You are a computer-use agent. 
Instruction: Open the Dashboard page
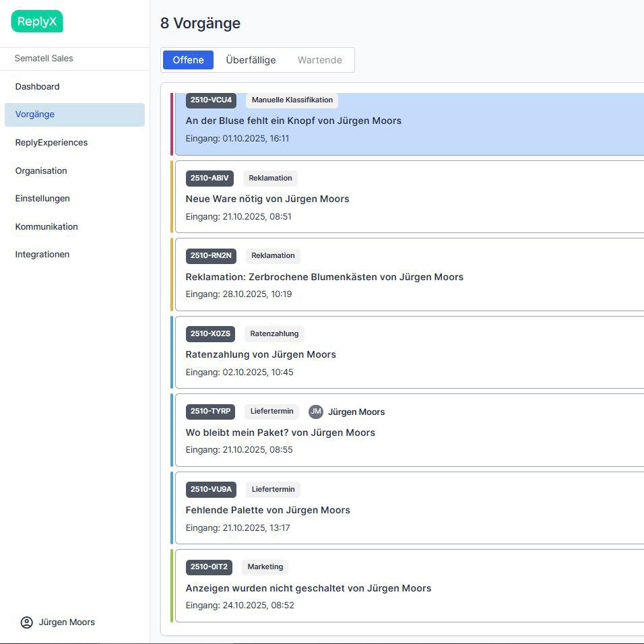click(38, 86)
